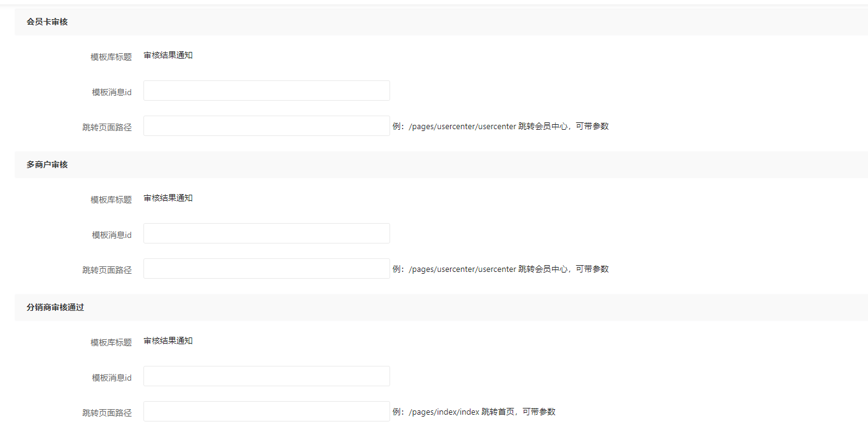Click the 会员卡审核 section header
This screenshot has width=868, height=432.
point(47,22)
